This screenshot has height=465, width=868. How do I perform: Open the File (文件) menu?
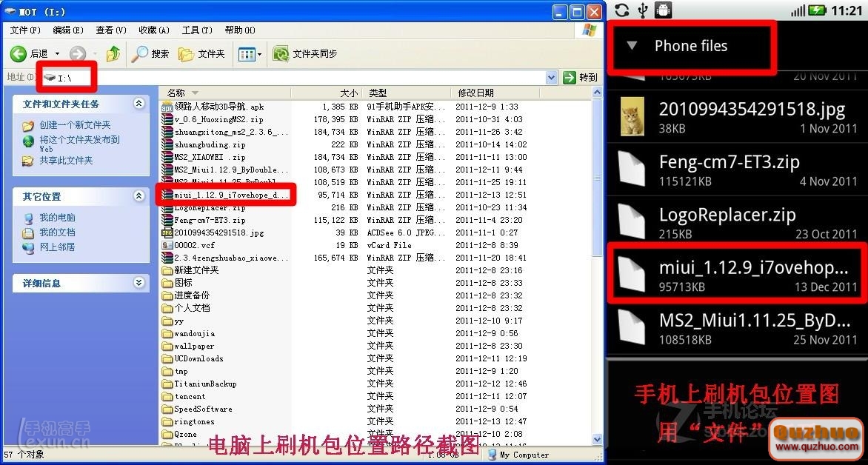pyautogui.click(x=25, y=30)
